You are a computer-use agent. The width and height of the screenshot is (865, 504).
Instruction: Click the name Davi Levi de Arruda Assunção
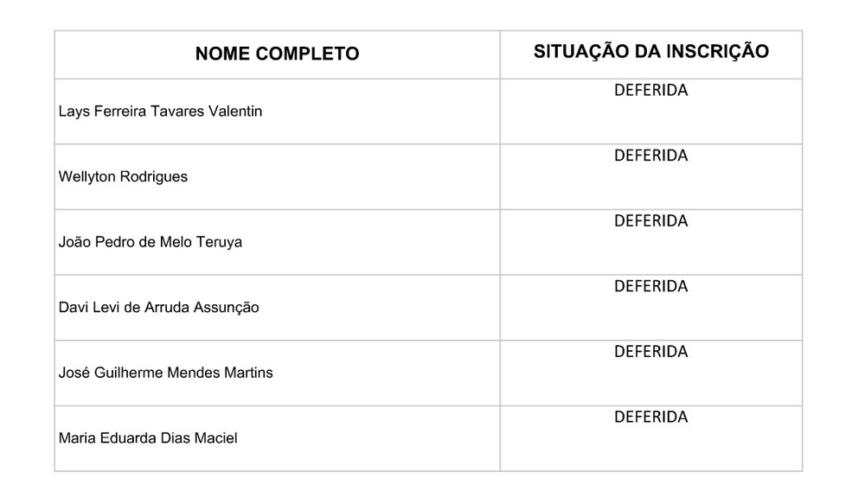[x=158, y=307]
